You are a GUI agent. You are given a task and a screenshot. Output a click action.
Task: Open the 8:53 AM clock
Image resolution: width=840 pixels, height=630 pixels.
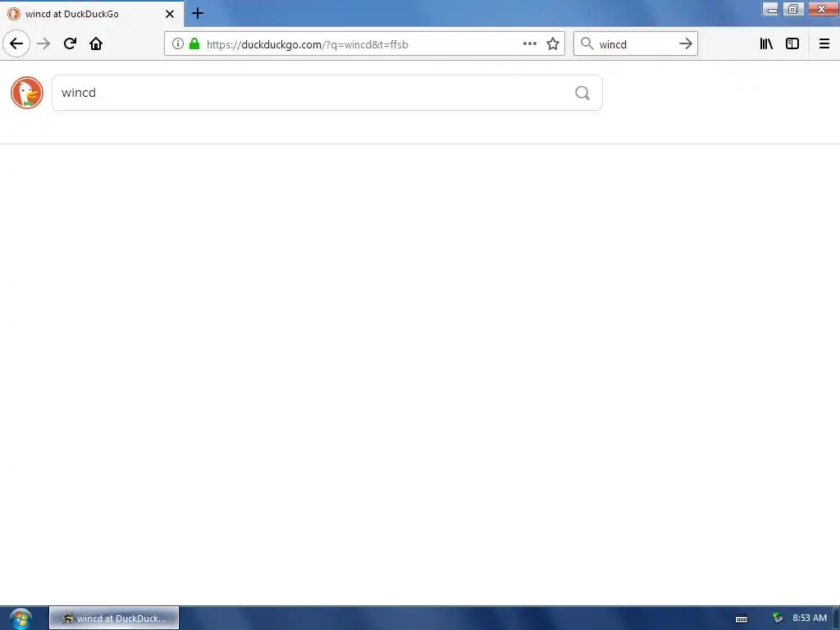[x=810, y=618]
